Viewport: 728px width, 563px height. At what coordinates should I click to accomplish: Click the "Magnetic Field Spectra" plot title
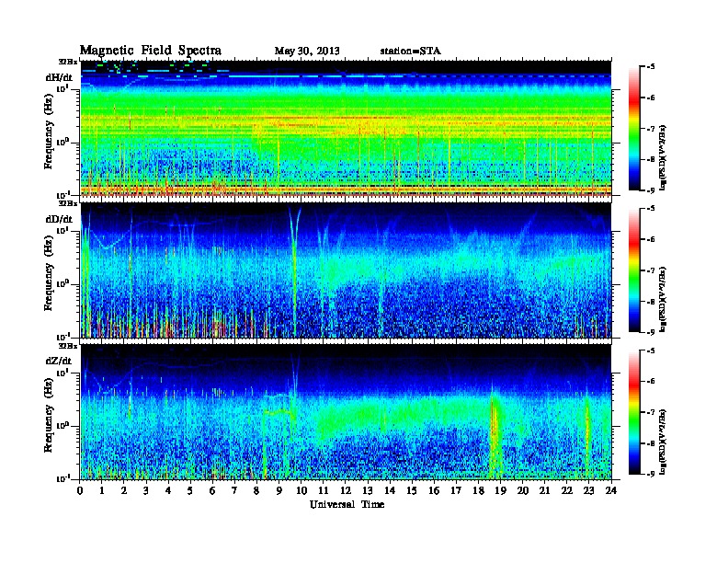click(x=150, y=52)
